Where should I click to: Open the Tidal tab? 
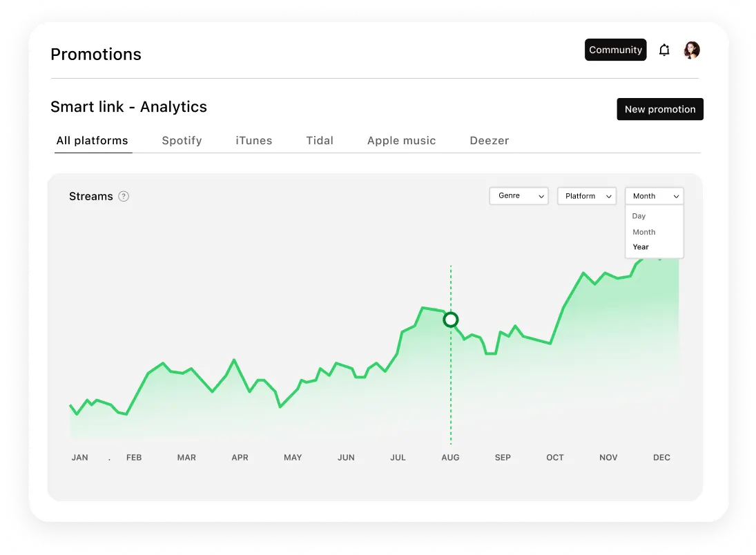[320, 140]
